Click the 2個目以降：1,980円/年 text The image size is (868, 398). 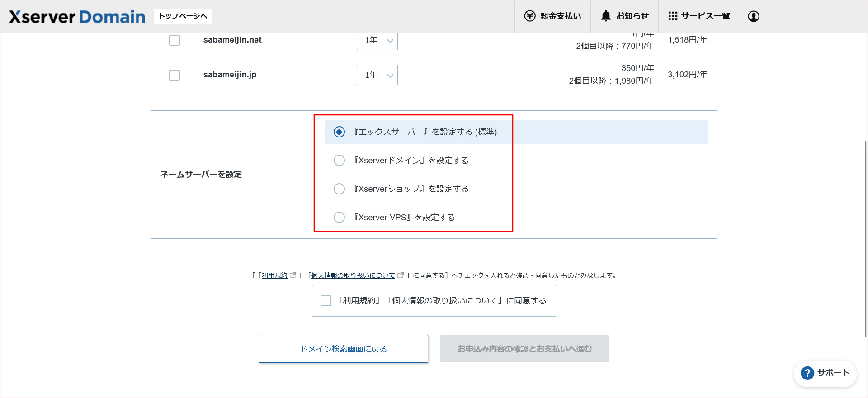coord(611,81)
